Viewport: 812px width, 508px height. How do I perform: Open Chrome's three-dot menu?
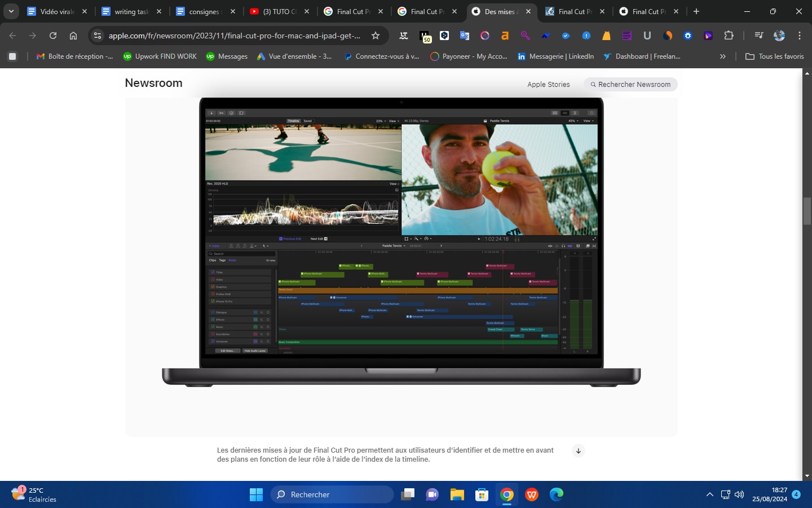pos(800,36)
